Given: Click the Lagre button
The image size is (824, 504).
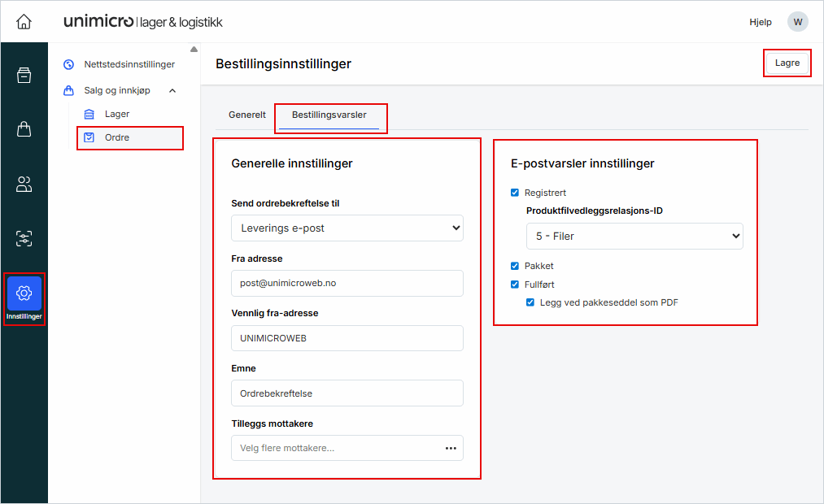Looking at the screenshot, I should (787, 63).
